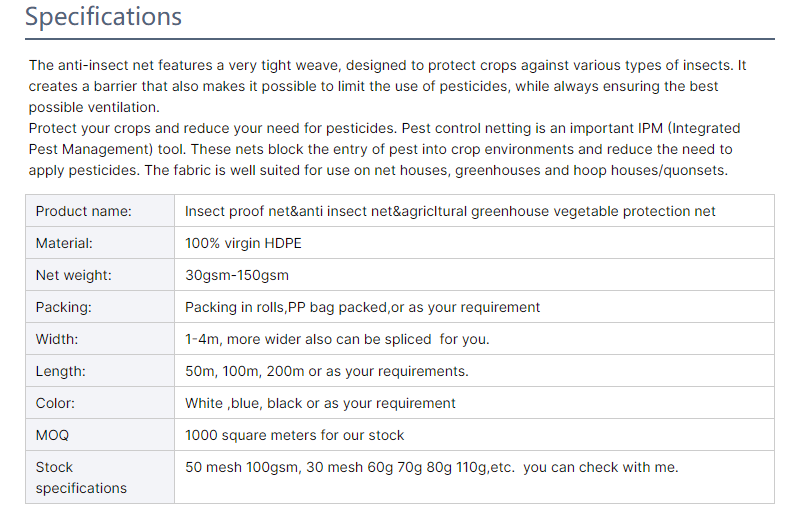Select the "Color:" label cell
Image resolution: width=800 pixels, height=510 pixels.
coord(55,403)
